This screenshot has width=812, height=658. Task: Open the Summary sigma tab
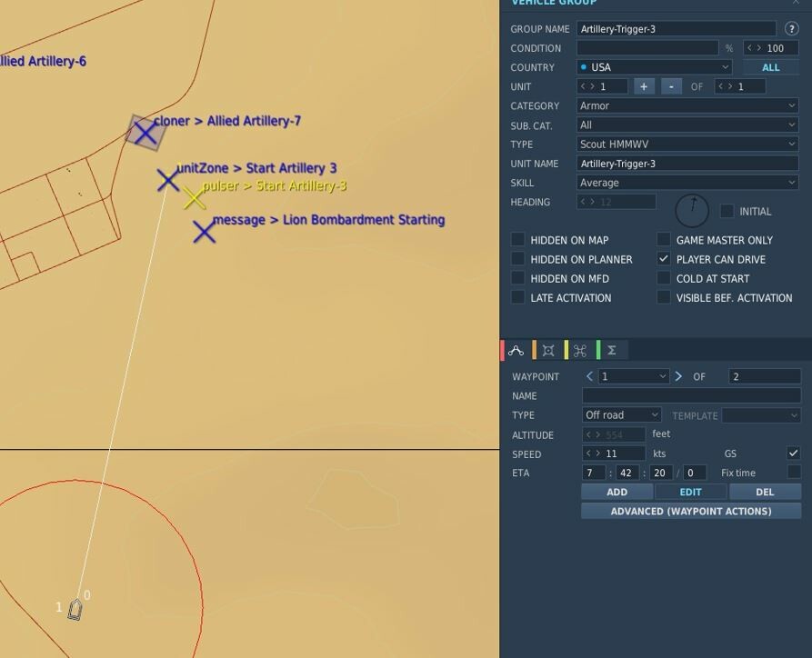coord(612,351)
